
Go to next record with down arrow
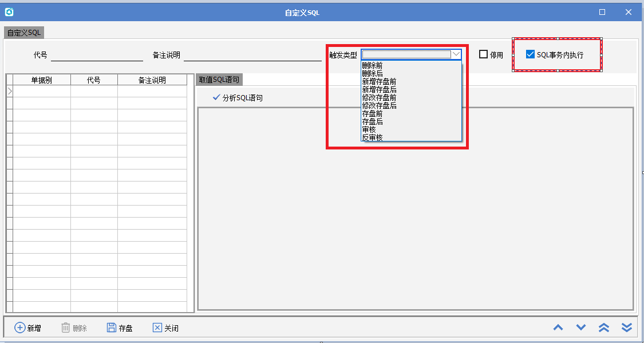click(x=581, y=328)
